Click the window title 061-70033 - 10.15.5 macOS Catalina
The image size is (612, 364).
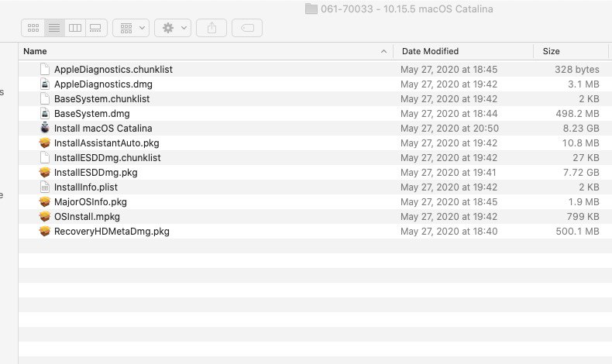tap(407, 9)
